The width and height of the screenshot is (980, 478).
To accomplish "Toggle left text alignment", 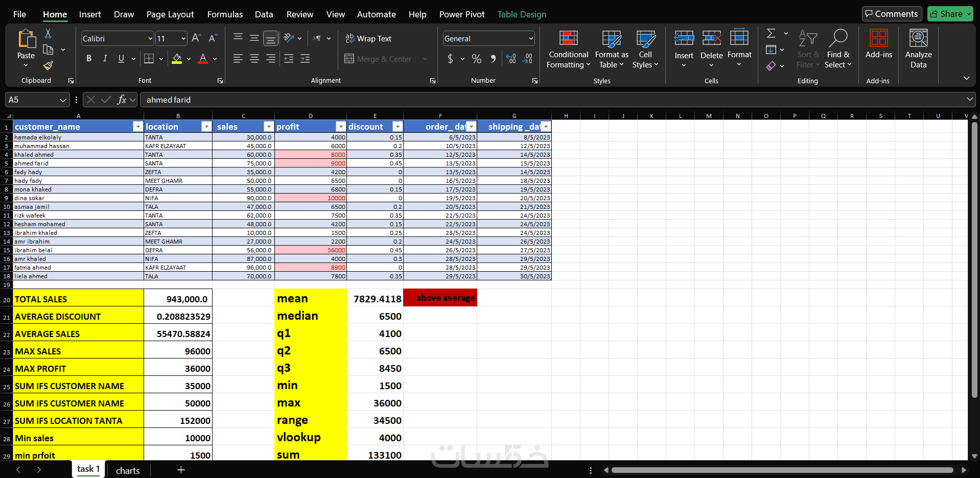I will click(x=238, y=59).
